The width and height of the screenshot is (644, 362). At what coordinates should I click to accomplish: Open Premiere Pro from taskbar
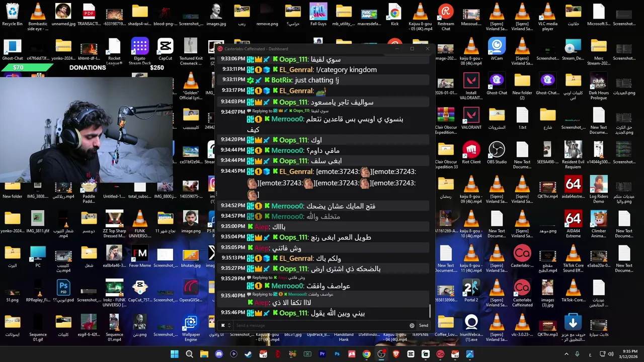(x=322, y=354)
